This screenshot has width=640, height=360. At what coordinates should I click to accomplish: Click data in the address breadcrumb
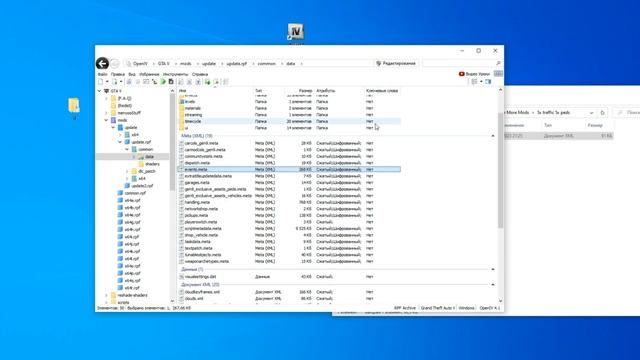(291, 64)
